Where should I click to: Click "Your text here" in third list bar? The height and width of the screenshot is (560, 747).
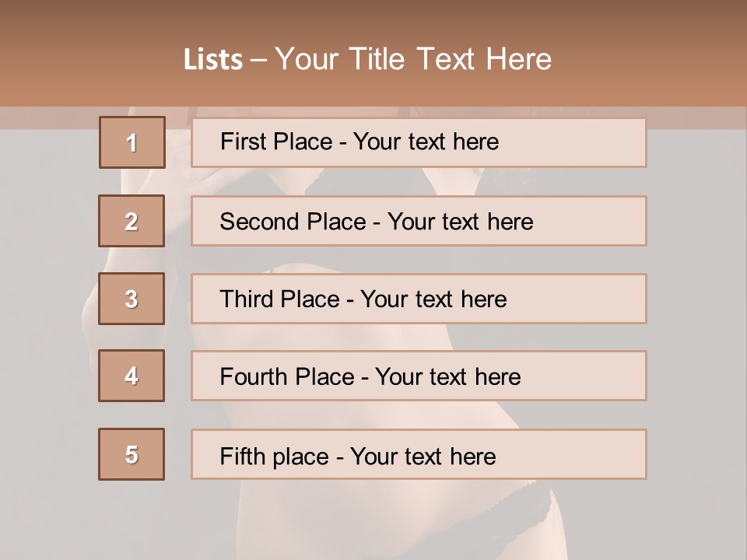[x=433, y=299]
